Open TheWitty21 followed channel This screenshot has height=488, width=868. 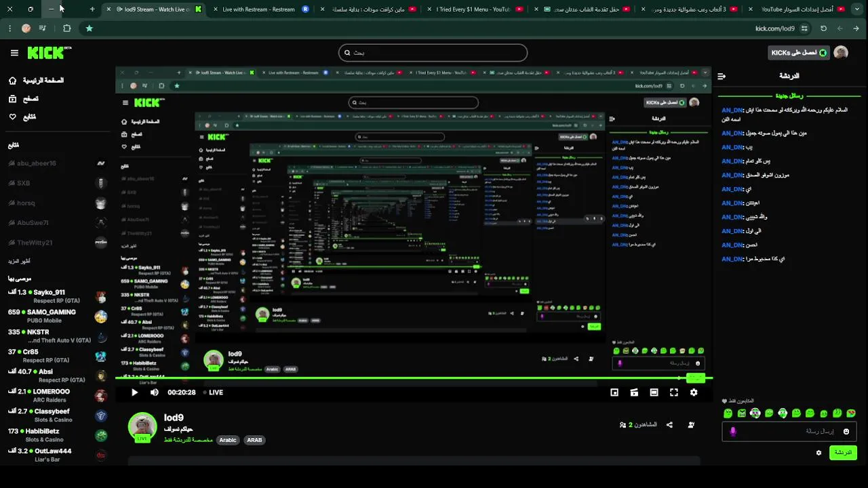(57, 242)
